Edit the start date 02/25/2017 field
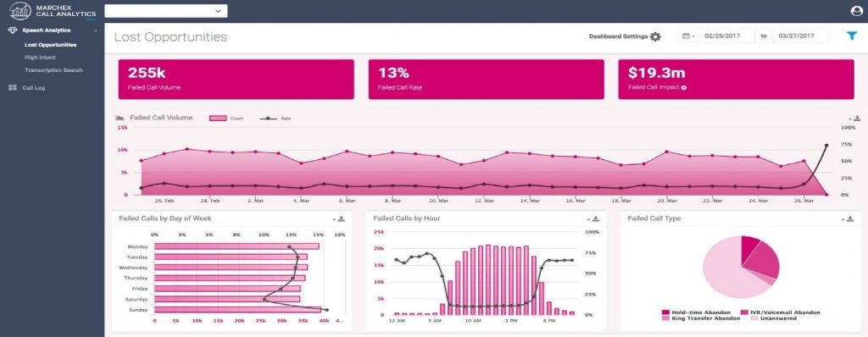The width and height of the screenshot is (868, 337). (726, 36)
